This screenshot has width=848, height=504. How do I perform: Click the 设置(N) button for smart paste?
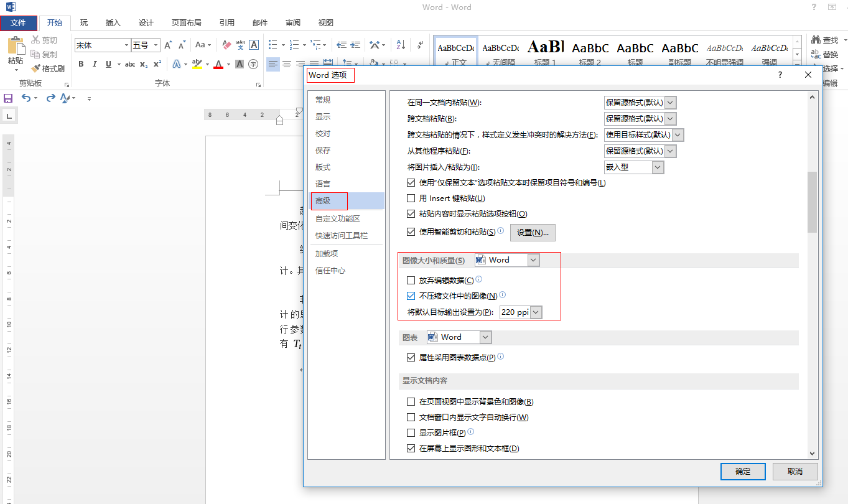click(532, 232)
